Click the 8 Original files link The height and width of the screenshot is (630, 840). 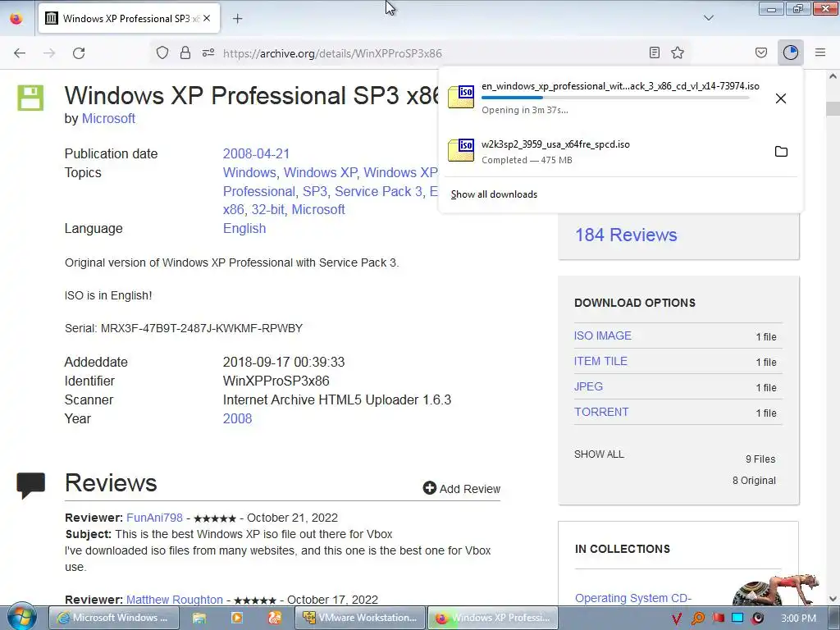click(754, 481)
